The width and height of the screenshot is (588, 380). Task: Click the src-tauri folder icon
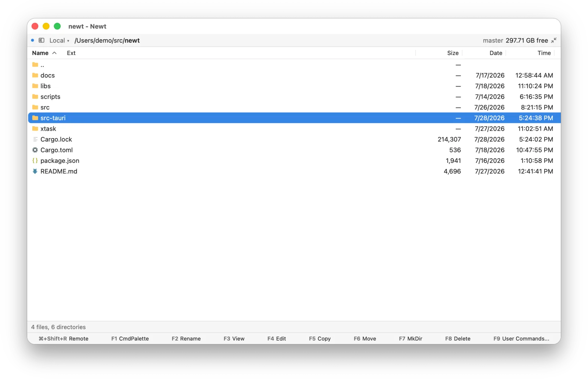pyautogui.click(x=35, y=118)
